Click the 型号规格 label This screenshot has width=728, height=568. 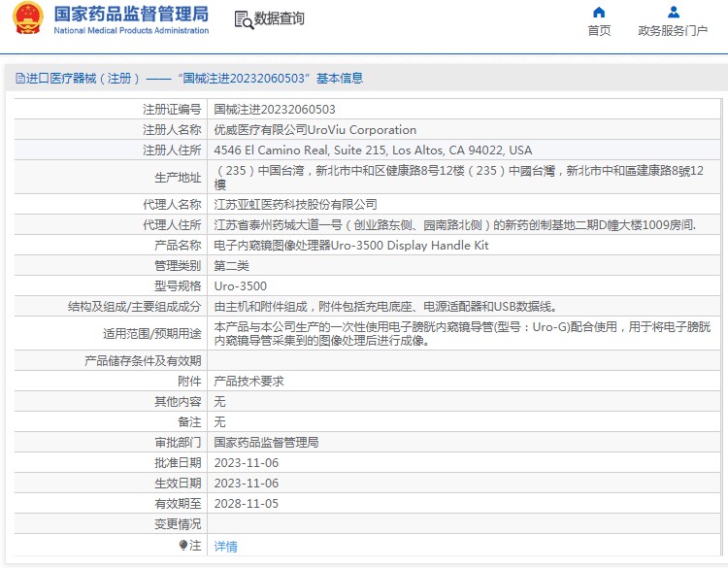click(178, 286)
